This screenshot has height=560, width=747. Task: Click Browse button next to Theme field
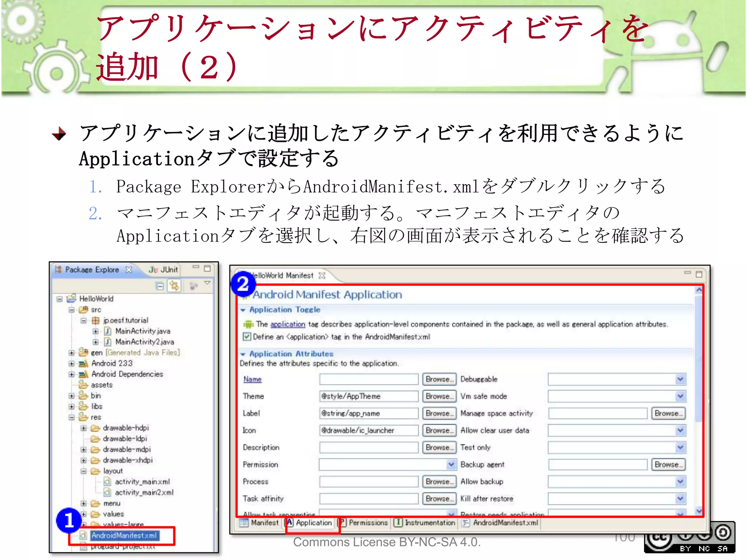point(439,396)
